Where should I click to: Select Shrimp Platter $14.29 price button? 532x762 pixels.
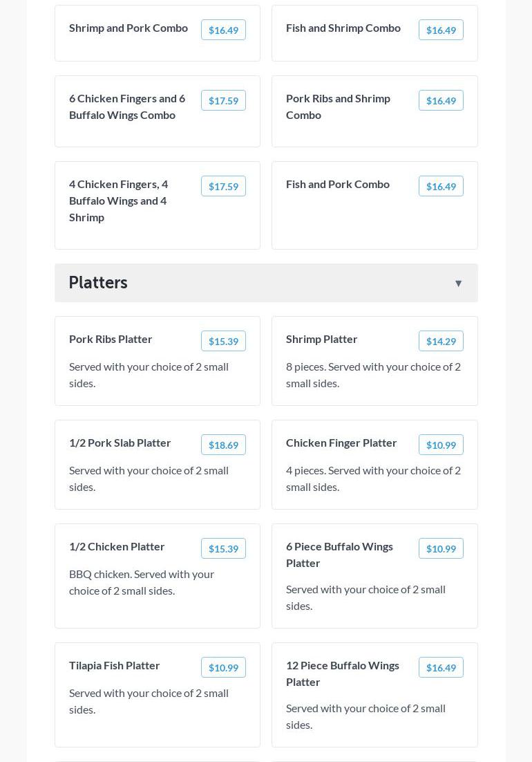pos(441,341)
